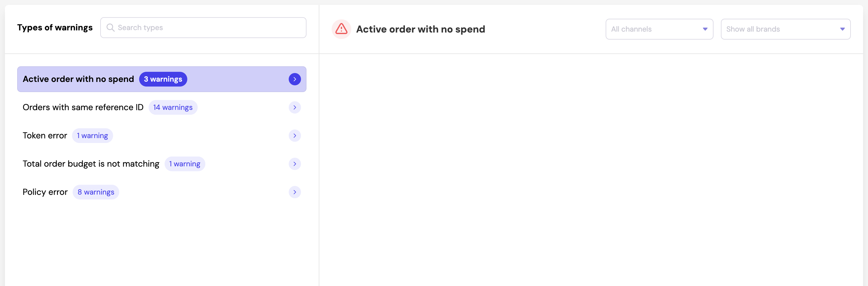Click the 3 warnings badge
Viewport: 868px width, 286px height.
tap(163, 79)
